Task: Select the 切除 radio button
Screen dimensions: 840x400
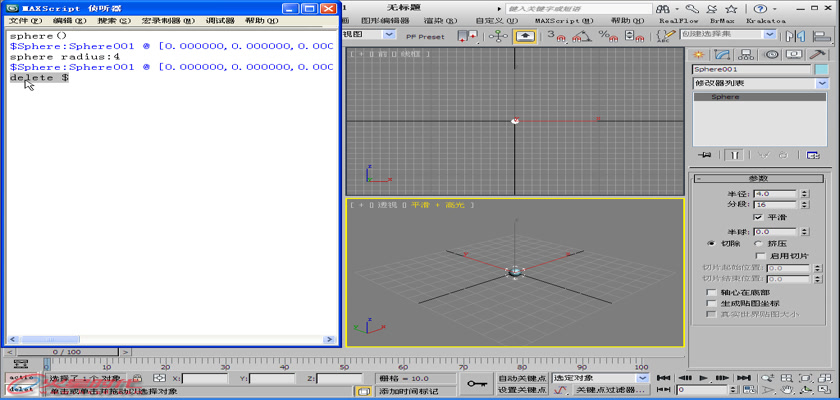Action: pyautogui.click(x=711, y=243)
